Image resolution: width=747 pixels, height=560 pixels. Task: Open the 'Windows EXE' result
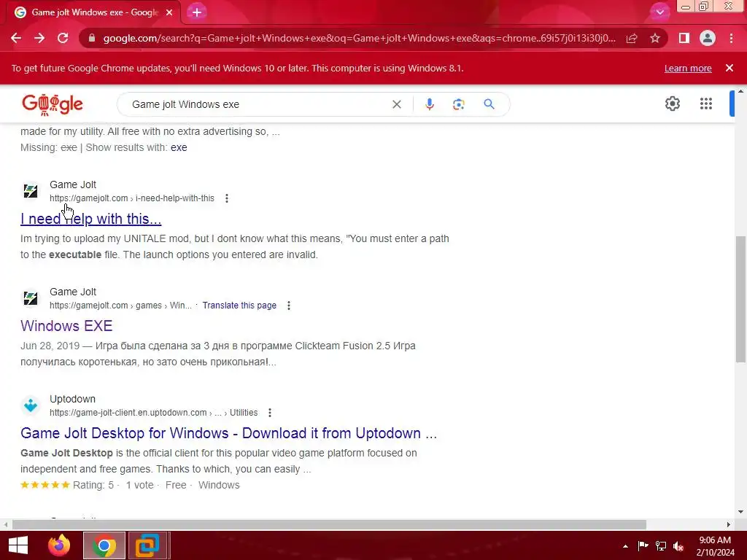tap(66, 326)
